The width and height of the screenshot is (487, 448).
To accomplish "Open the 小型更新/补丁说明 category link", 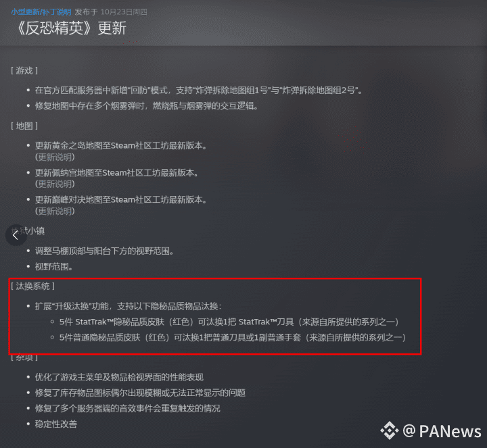I will pyautogui.click(x=41, y=11).
